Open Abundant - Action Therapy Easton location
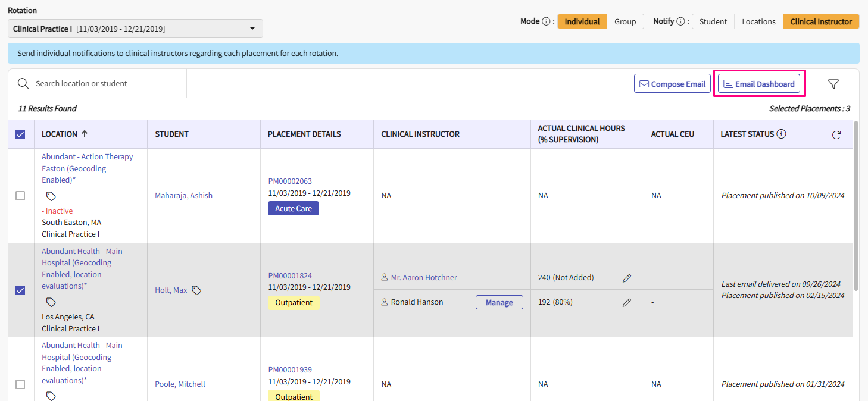The height and width of the screenshot is (401, 868). click(88, 168)
